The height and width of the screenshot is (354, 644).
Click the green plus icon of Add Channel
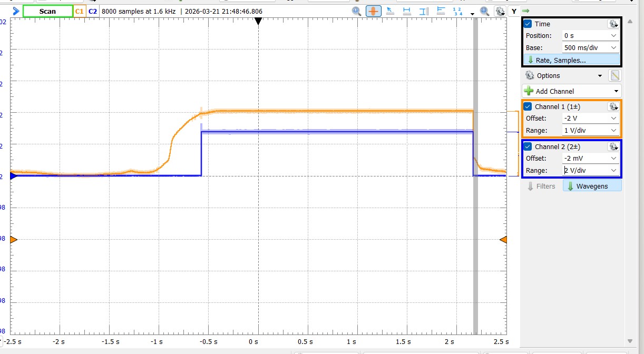coord(529,91)
